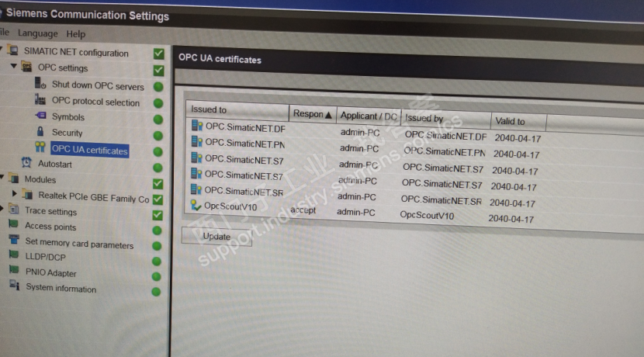Click the Update button
644x357 pixels.
216,237
